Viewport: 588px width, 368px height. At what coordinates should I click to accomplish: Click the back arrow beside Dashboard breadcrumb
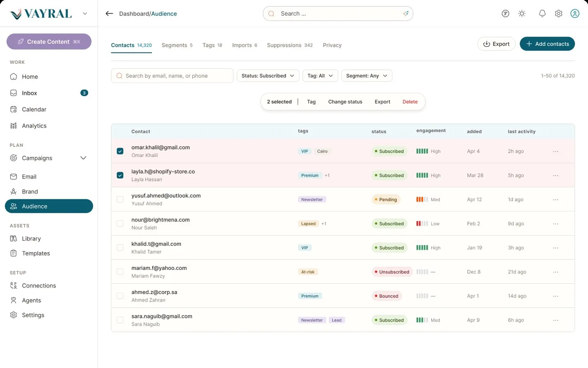coord(109,14)
